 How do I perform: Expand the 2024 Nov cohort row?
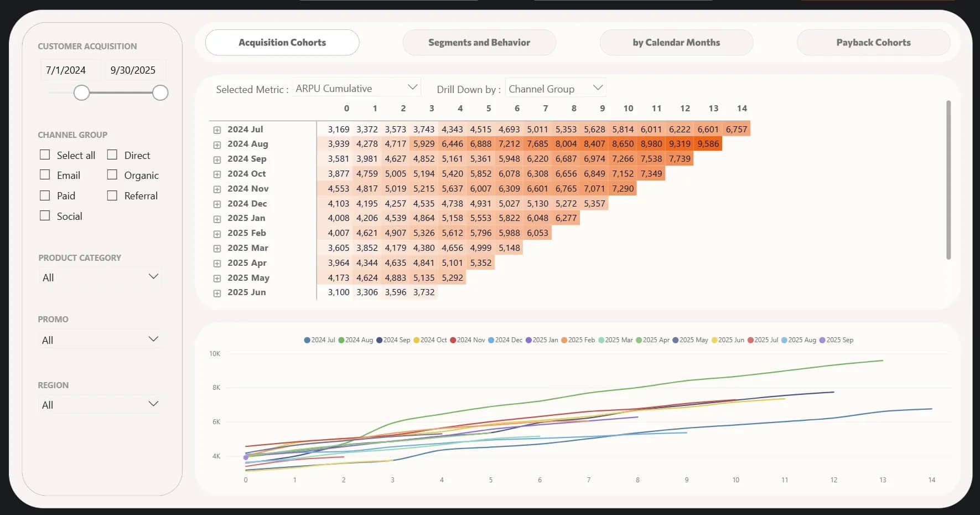coord(217,189)
